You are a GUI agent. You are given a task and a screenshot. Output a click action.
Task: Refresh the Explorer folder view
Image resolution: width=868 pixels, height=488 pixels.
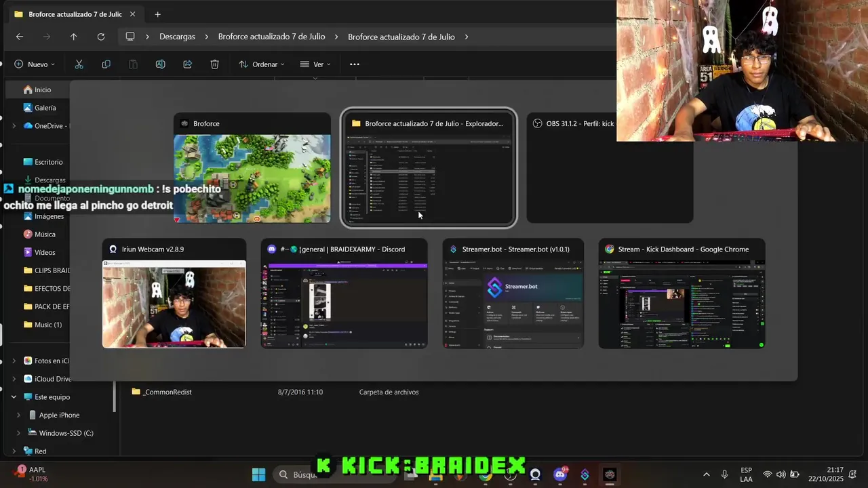tap(101, 37)
